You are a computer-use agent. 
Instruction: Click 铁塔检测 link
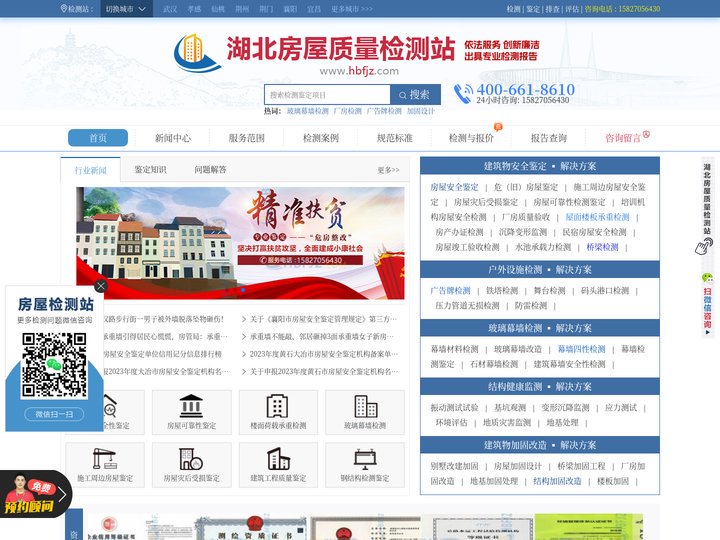(502, 291)
